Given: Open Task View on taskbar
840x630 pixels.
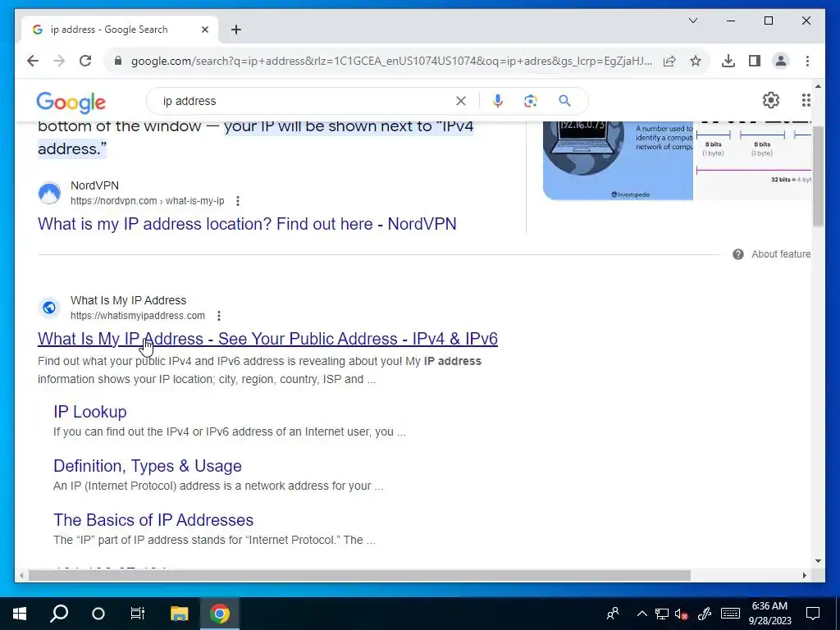Looking at the screenshot, I should [x=138, y=614].
